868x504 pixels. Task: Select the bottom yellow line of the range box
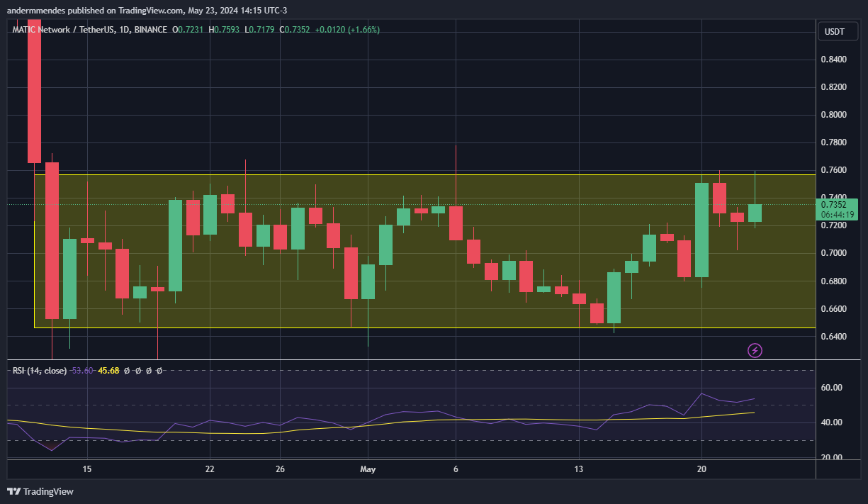coord(424,327)
